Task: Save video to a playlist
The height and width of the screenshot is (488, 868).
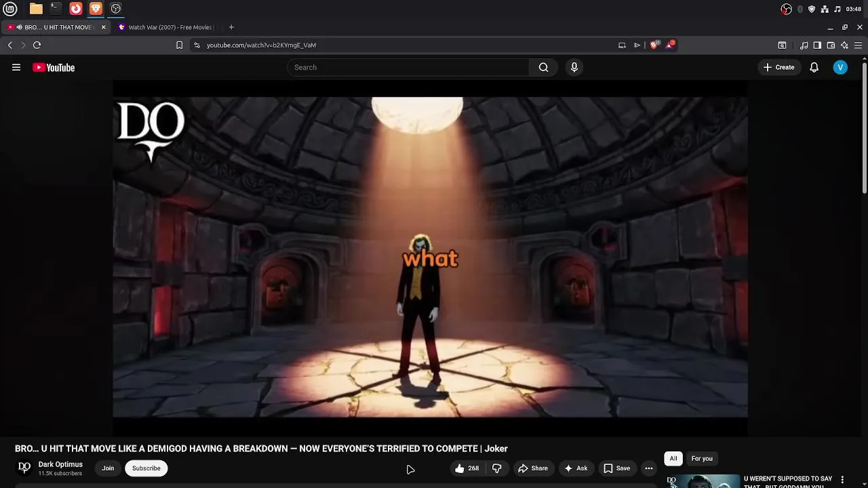Action: click(x=616, y=468)
